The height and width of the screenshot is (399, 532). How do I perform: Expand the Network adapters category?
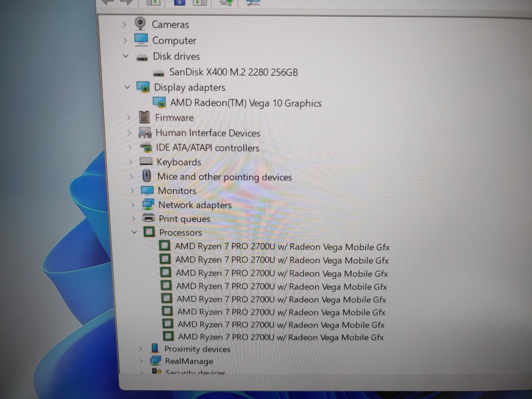[x=133, y=205]
